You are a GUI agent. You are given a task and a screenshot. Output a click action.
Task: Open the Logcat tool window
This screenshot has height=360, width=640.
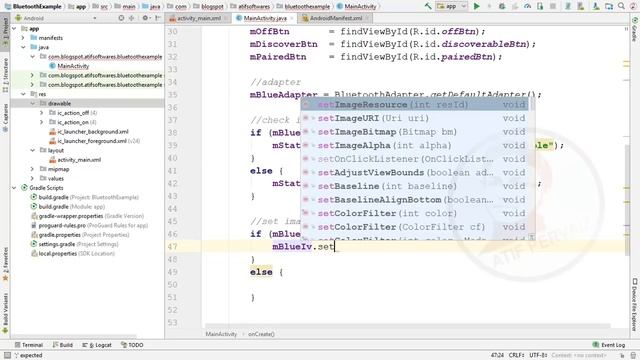[97, 345]
